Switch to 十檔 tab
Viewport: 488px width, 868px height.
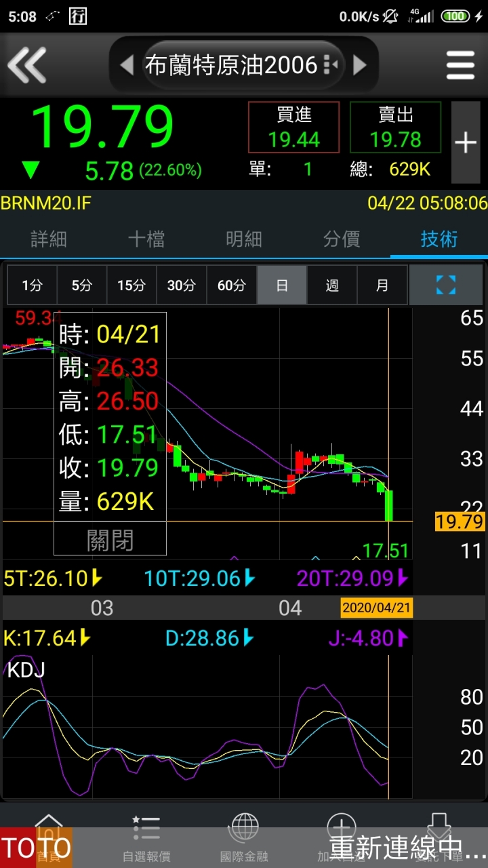click(x=146, y=239)
